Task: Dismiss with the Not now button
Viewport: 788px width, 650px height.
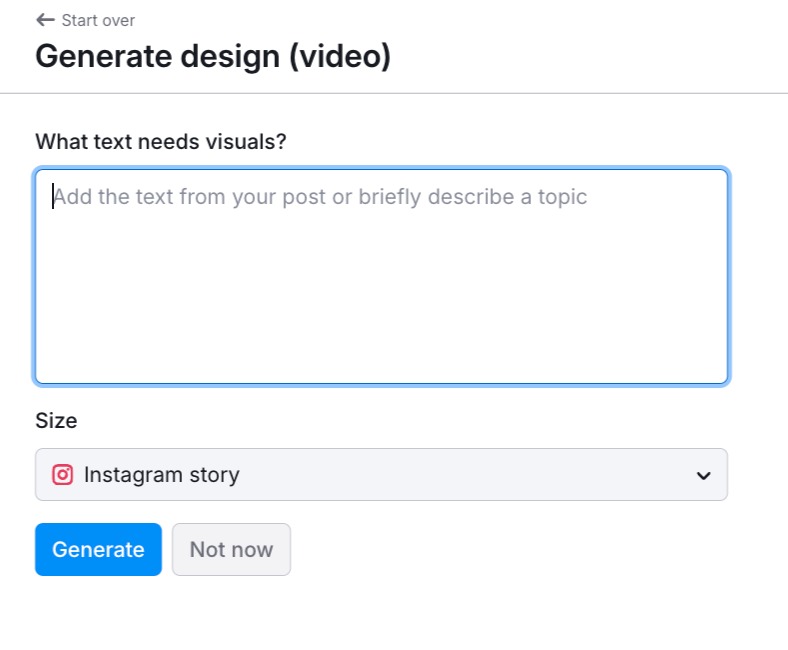Action: (x=231, y=549)
